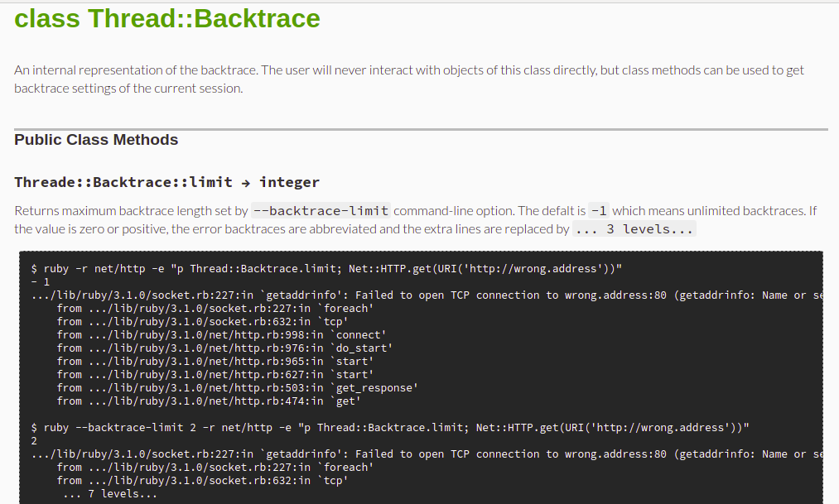839x504 pixels.
Task: Click the '... 7 levels...' output line
Action: click(110, 494)
